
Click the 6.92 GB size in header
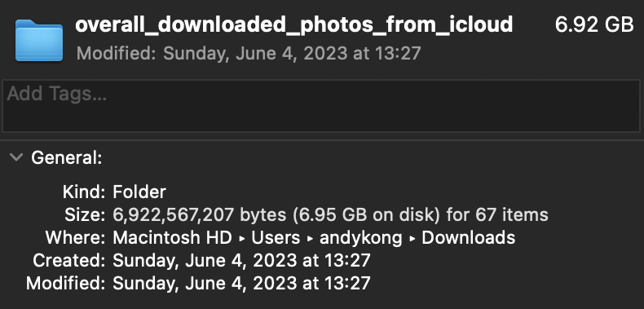pos(594,24)
